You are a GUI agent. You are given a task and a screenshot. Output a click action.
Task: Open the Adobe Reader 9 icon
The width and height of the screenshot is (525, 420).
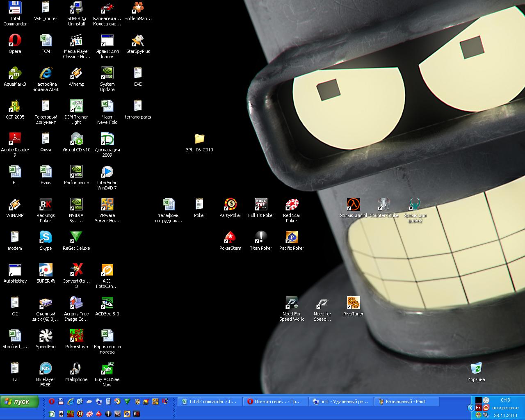click(x=15, y=139)
